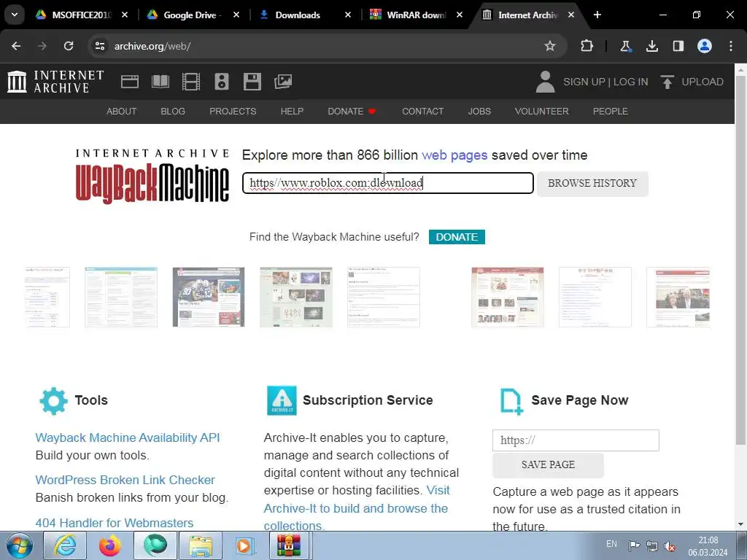This screenshot has height=560, width=747.
Task: Click the BROWSE HISTORY button
Action: (592, 183)
